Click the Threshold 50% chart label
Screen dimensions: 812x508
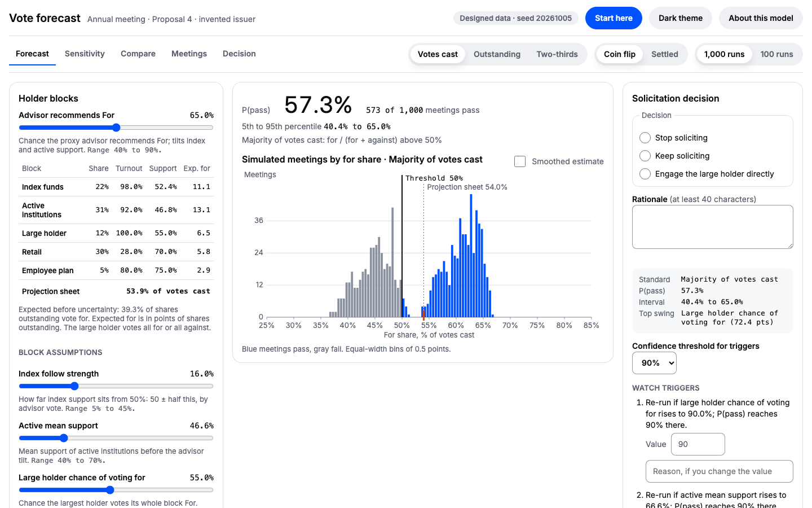pos(434,178)
